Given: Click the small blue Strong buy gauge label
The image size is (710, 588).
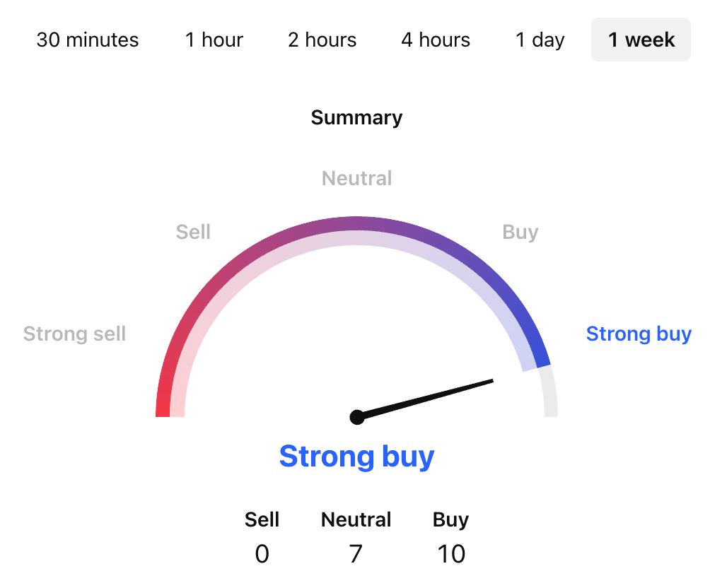Looking at the screenshot, I should point(639,334).
